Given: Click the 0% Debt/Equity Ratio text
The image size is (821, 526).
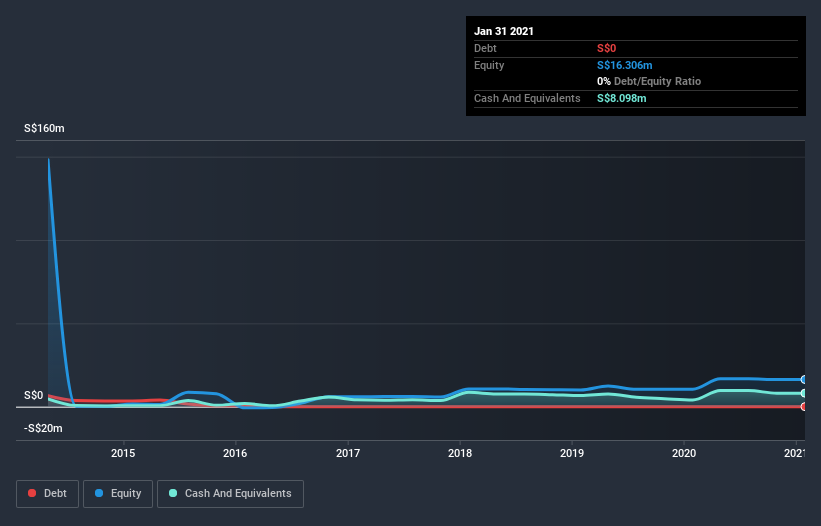Looking at the screenshot, I should 649,81.
